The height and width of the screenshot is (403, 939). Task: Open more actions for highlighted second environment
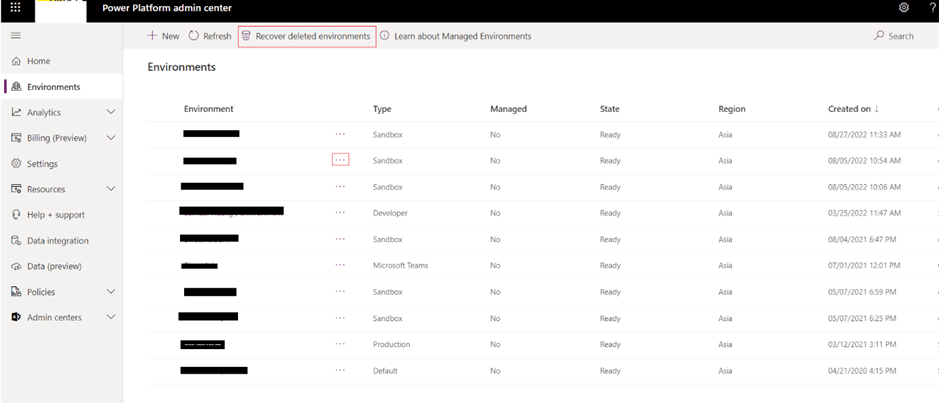340,160
